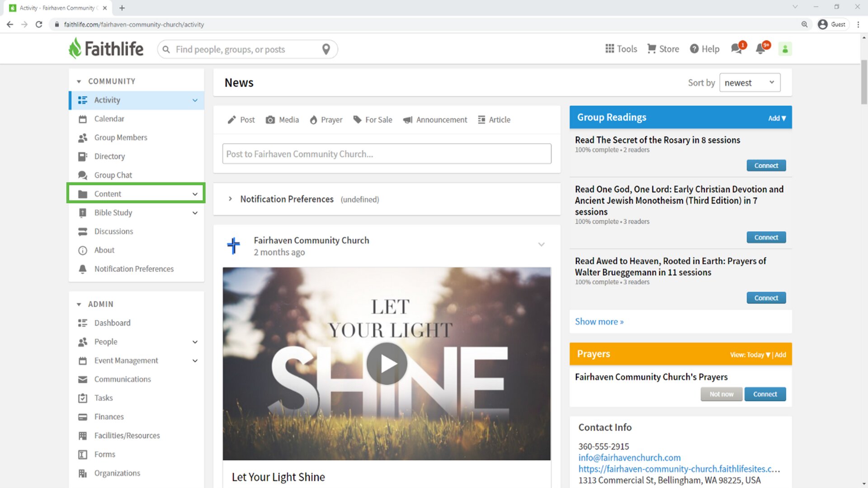Open Organizations in the Admin section
The image size is (868, 488).
pyautogui.click(x=137, y=473)
